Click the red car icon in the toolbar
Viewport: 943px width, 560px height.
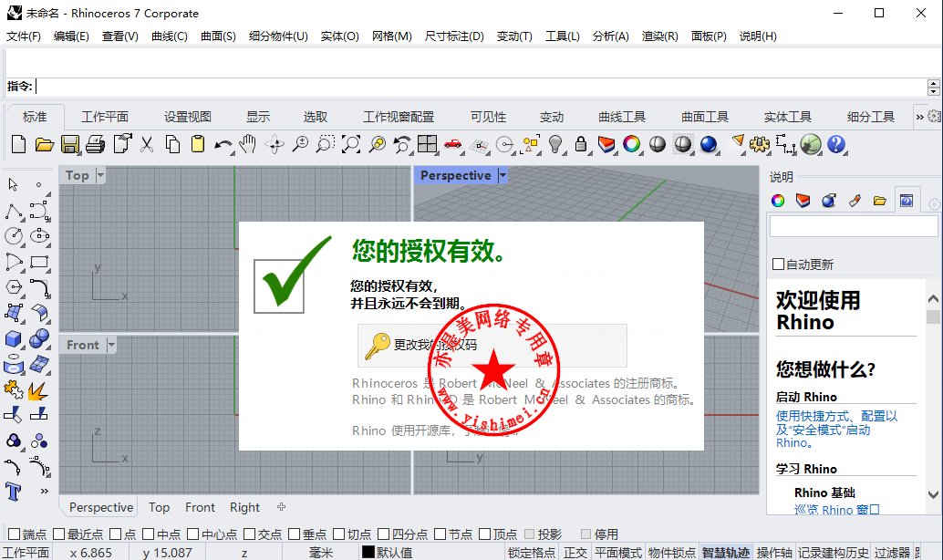452,144
